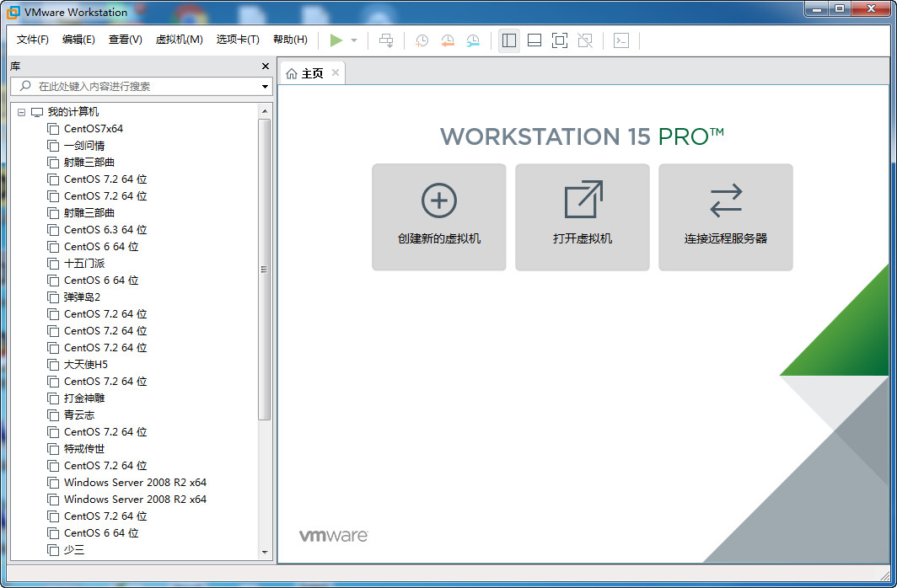Click the library scrollbar up arrow
Viewport: 897px width, 588px height.
[265, 111]
